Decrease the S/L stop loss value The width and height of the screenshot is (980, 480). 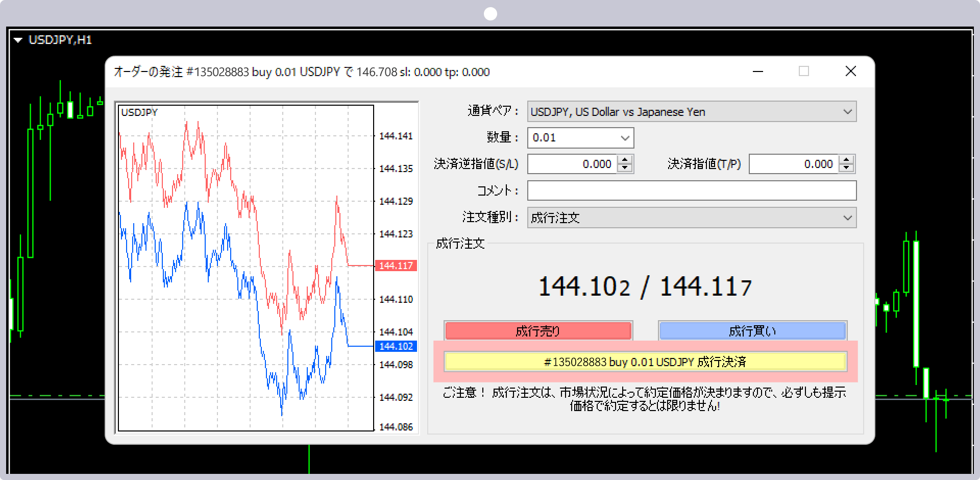[x=625, y=169]
